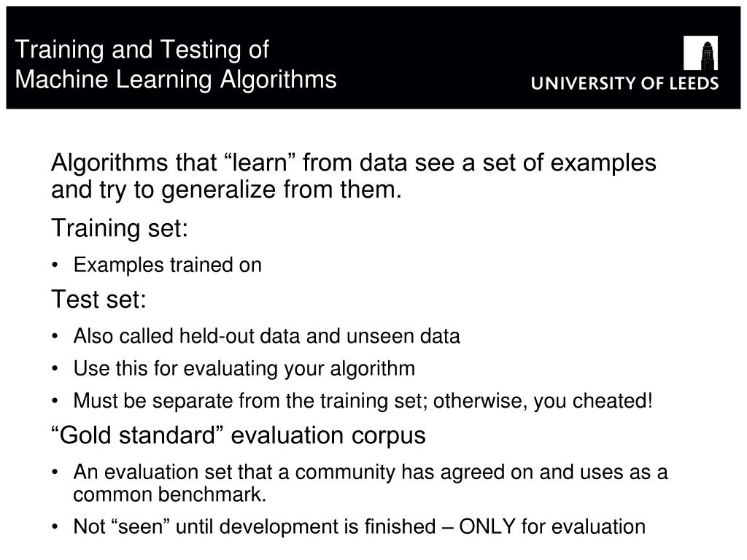This screenshot has width=747, height=560.
Task: Click the 'common benchmark.' text
Action: [169, 495]
